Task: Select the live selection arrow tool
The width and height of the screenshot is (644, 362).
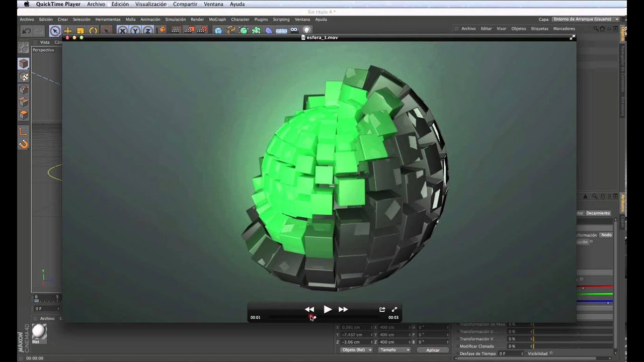Action: click(55, 31)
